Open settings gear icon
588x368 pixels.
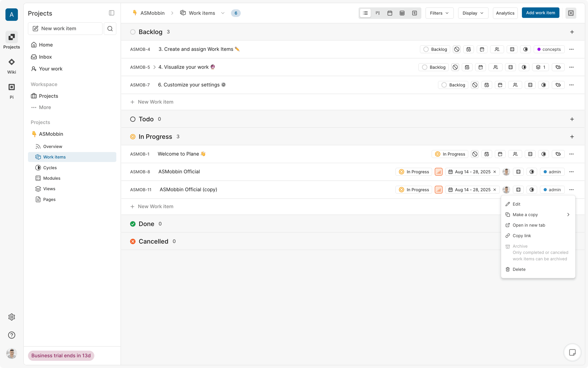12,317
